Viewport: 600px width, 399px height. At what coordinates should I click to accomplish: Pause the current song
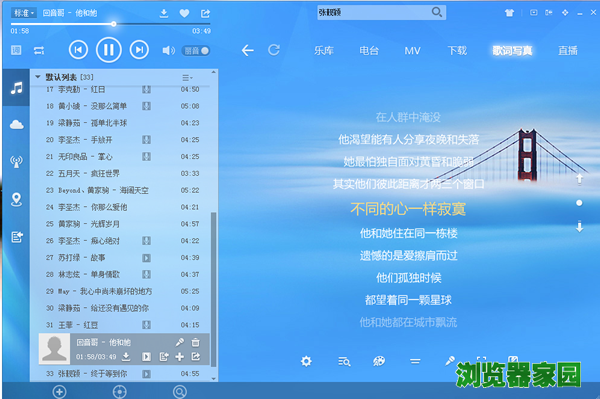(x=109, y=50)
